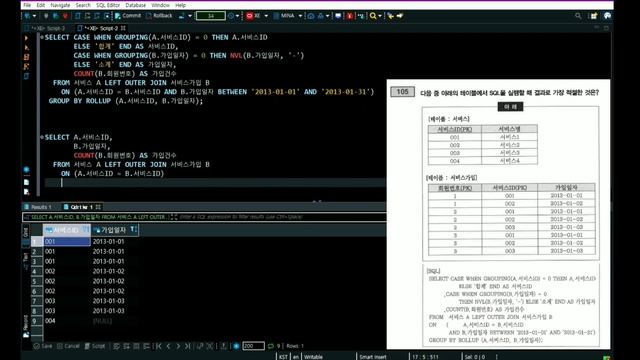Toggle the Record view side tab

pos(26,325)
